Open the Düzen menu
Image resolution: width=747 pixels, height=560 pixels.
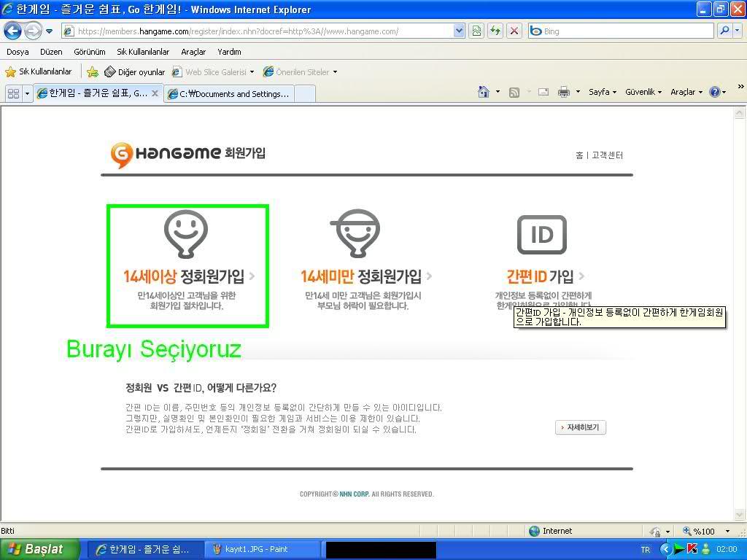(51, 52)
